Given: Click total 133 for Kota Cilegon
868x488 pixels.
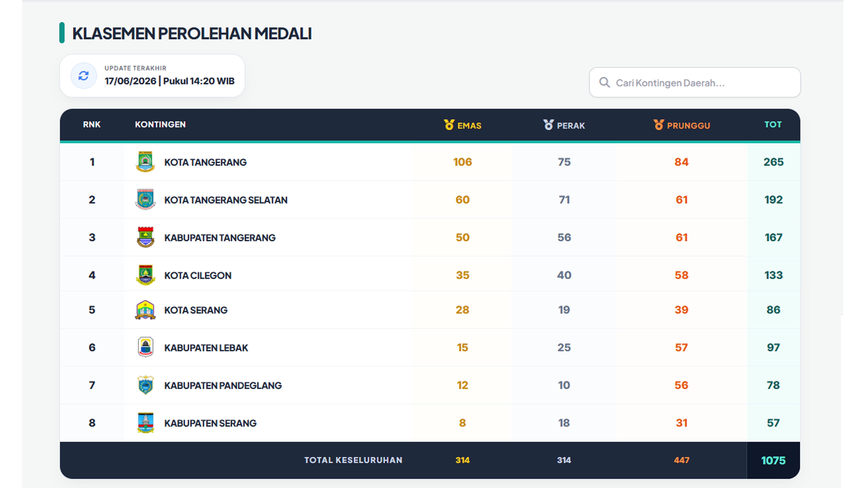Looking at the screenshot, I should tap(774, 275).
